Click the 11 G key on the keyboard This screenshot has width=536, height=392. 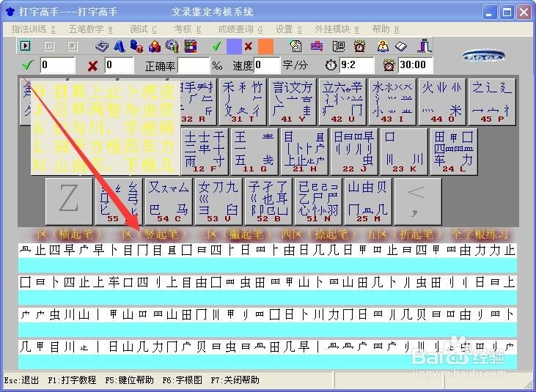254,152
